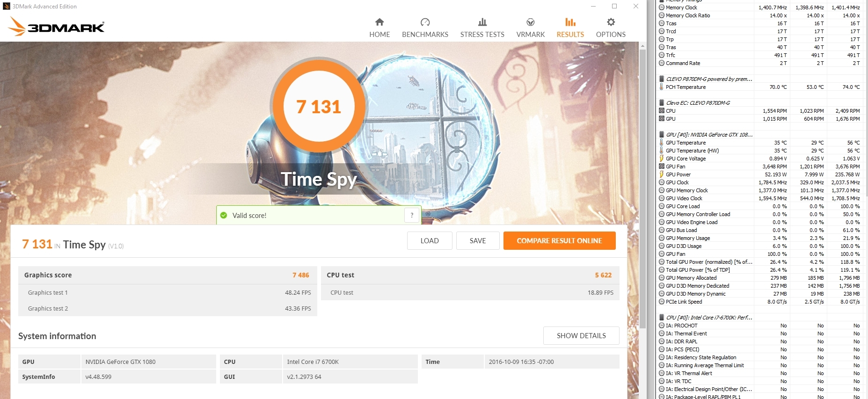Click SHOW DETAILS for system information

click(x=581, y=335)
